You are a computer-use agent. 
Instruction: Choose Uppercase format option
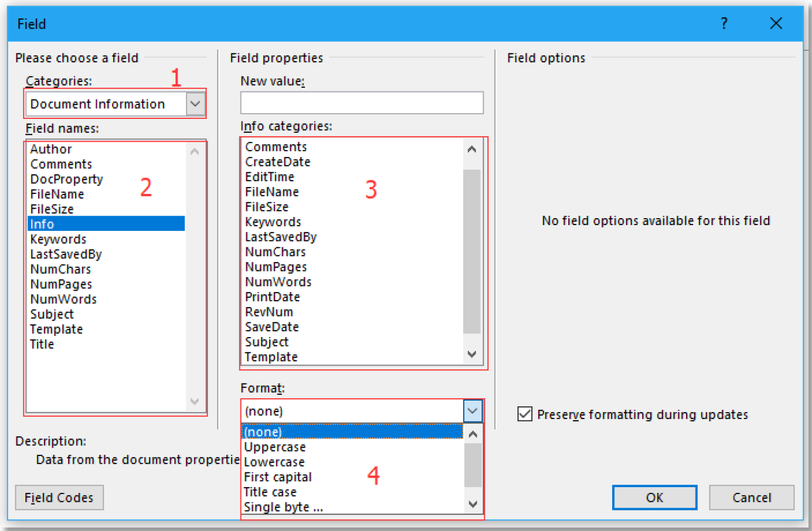(274, 446)
